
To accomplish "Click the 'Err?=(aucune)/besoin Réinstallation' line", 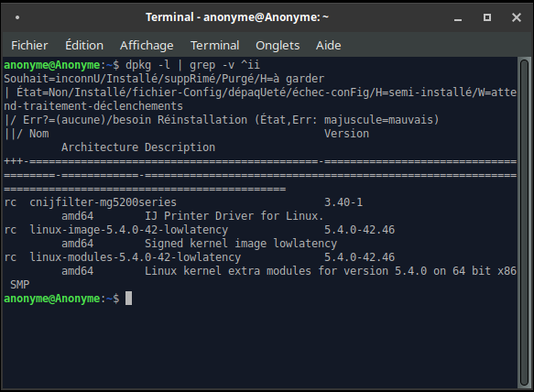I will coord(222,120).
